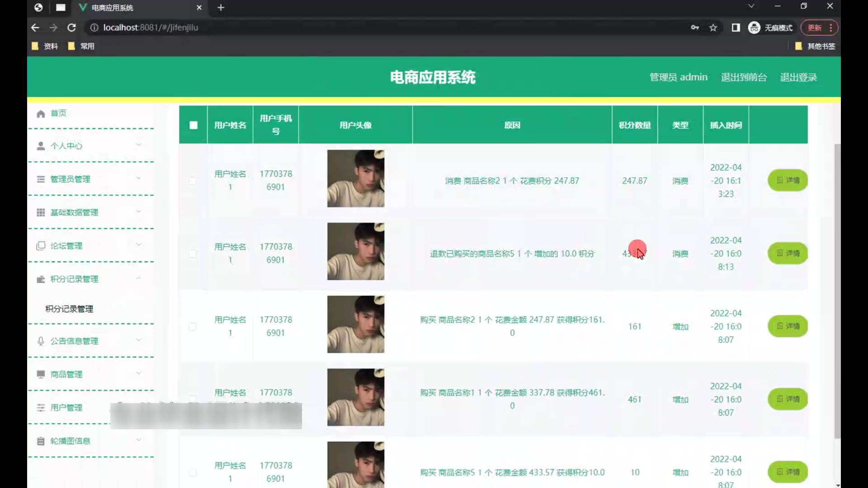Toggle the select-all checkbox in table header

click(193, 125)
